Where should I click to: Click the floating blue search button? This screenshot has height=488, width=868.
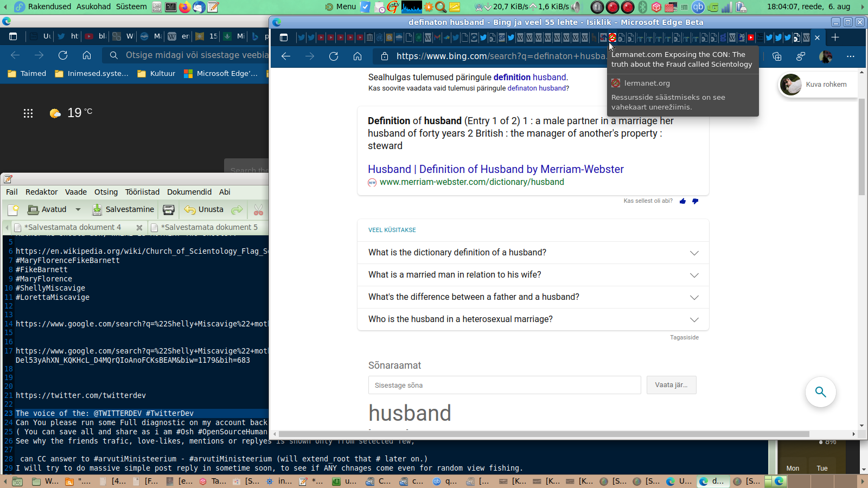(820, 391)
